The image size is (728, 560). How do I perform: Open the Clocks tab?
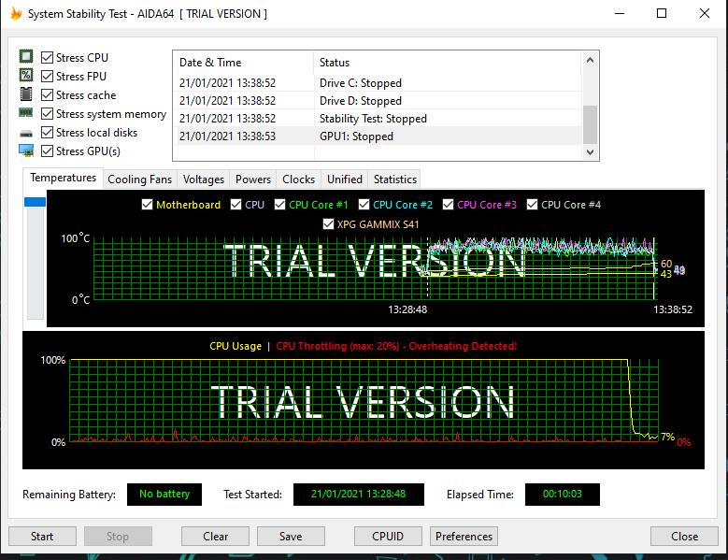pyautogui.click(x=298, y=179)
